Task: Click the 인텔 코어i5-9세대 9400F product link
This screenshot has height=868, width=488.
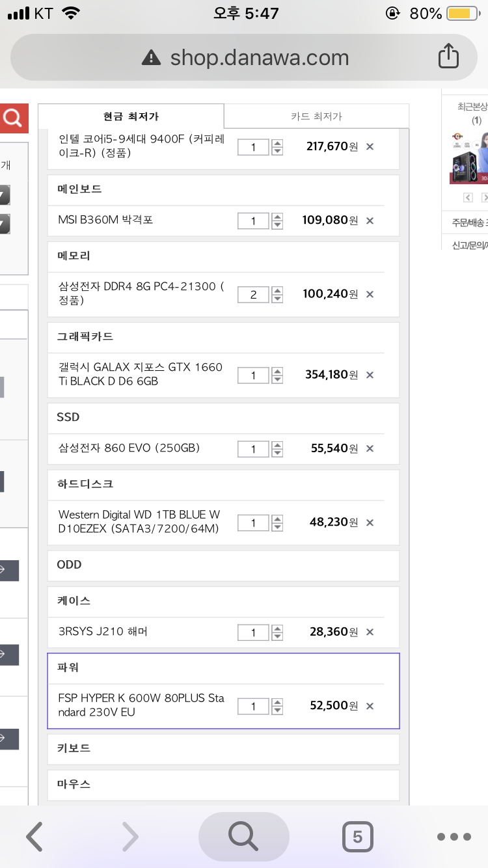Action: 141,146
